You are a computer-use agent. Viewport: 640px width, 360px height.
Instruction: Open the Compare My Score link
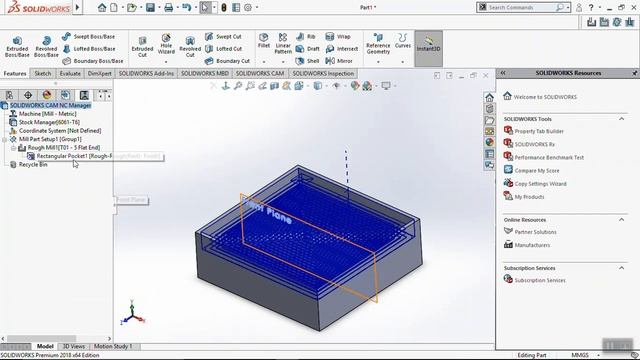(x=537, y=171)
